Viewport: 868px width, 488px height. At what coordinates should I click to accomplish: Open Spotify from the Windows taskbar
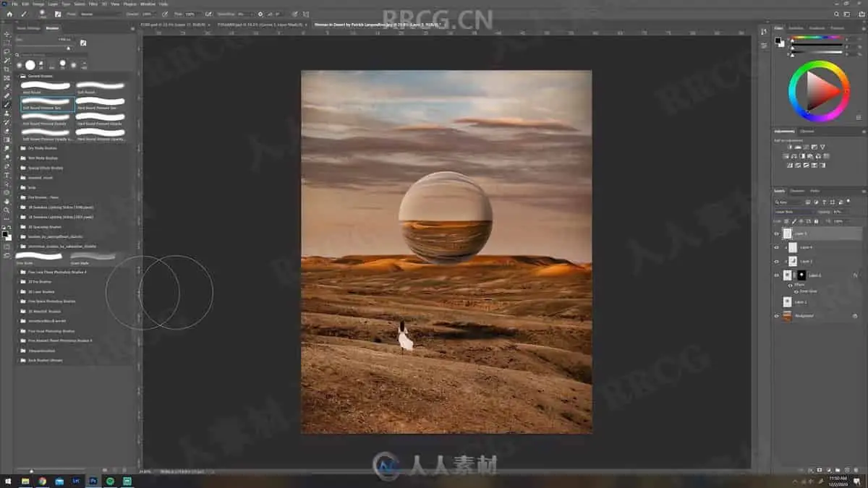[x=110, y=481]
